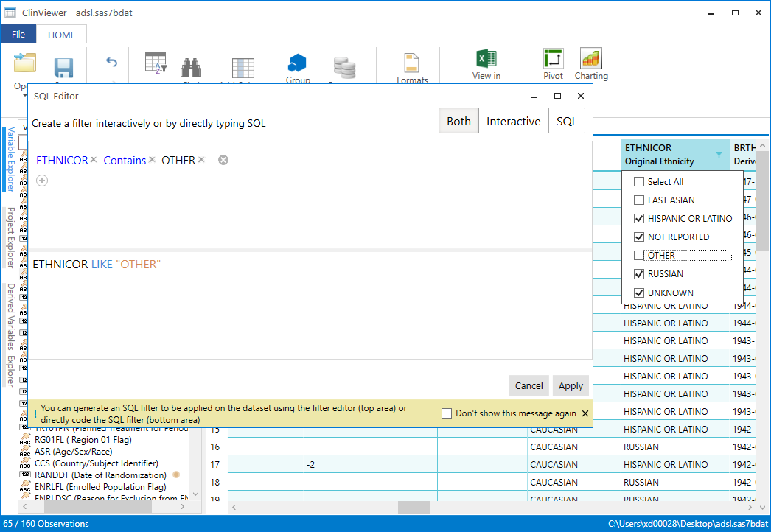Tick the Select All checkbox
Viewport: 771px width, 532px height.
[639, 182]
